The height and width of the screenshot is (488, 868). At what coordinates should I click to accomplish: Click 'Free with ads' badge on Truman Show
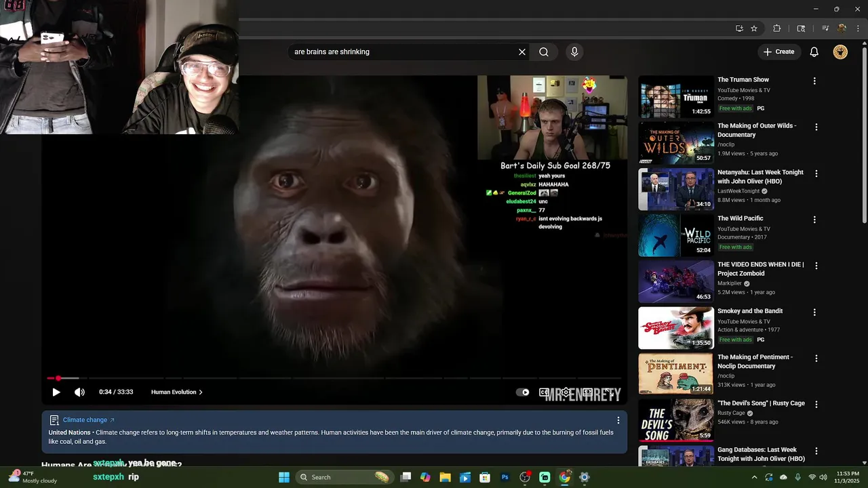tap(736, 108)
